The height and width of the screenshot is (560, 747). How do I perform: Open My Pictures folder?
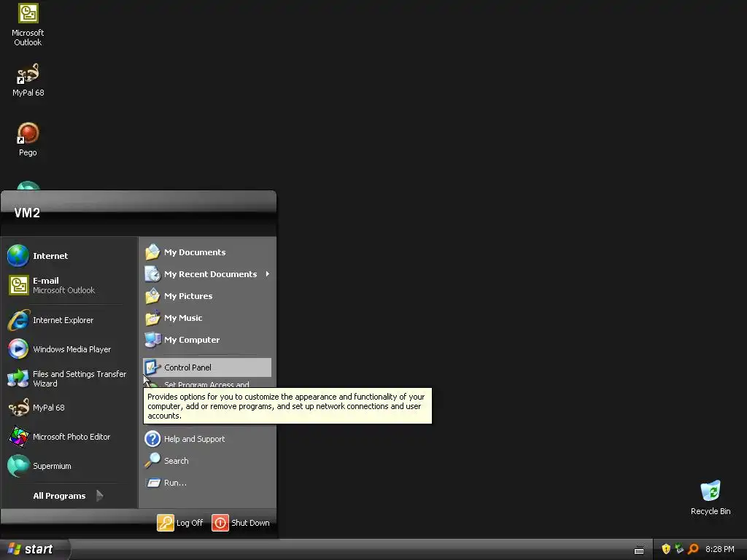click(x=206, y=296)
